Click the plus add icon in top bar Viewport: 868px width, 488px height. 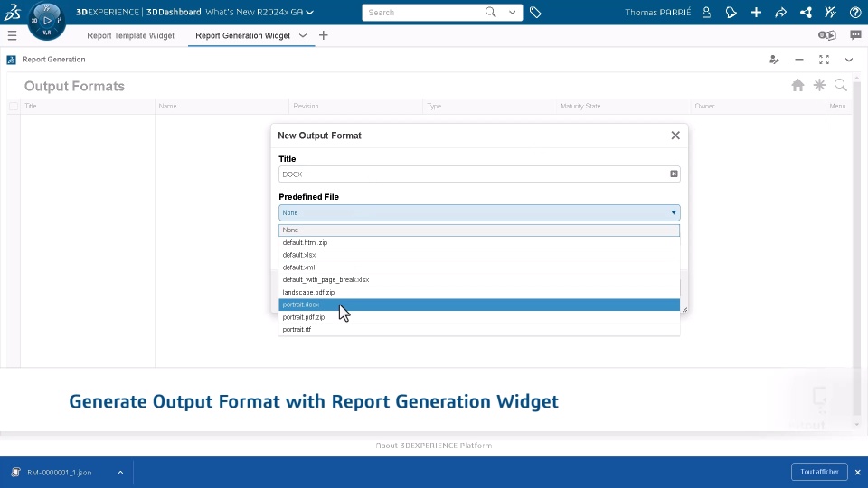click(x=756, y=12)
